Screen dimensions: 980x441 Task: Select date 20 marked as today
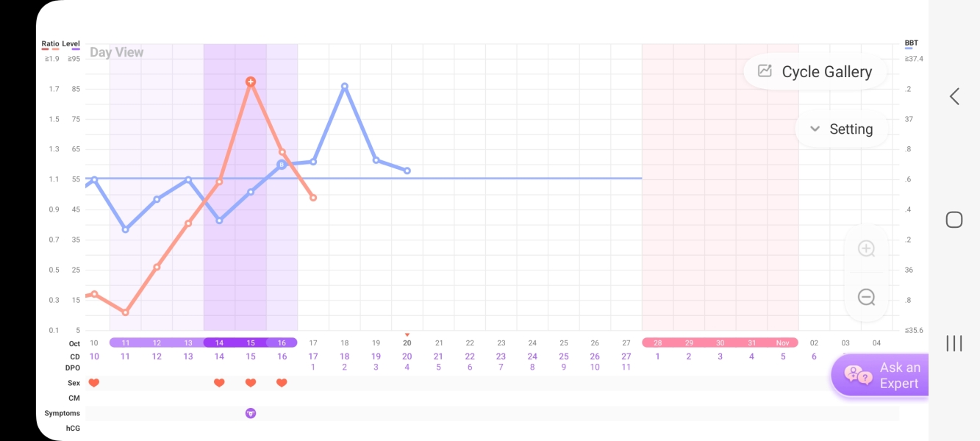pos(407,343)
